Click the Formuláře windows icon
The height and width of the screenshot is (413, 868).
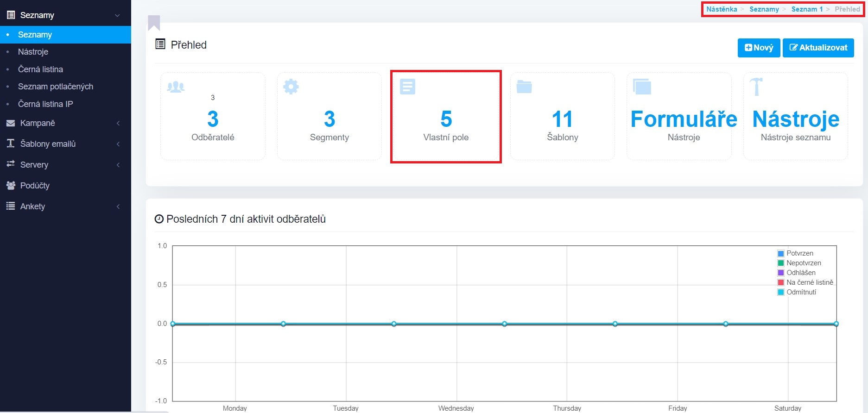(x=642, y=87)
